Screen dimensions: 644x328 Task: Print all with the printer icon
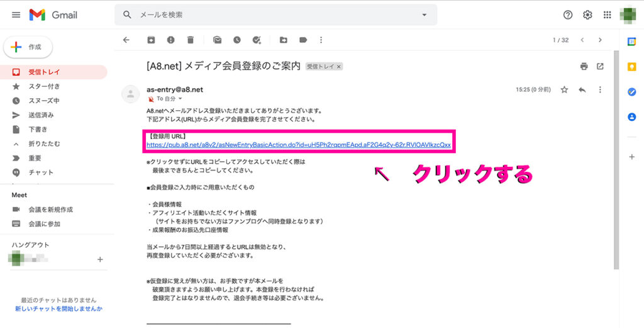pos(584,66)
